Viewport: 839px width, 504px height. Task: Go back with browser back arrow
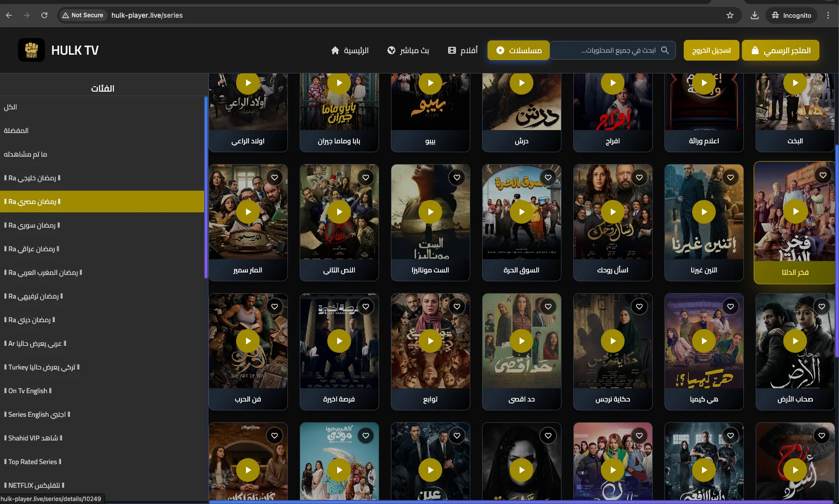[x=9, y=15]
